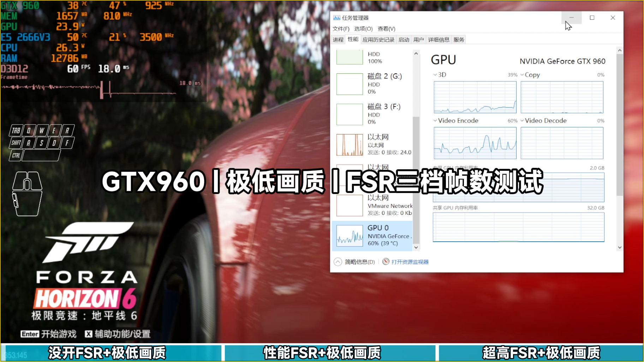Open the 3D engine dropdown

(440, 75)
